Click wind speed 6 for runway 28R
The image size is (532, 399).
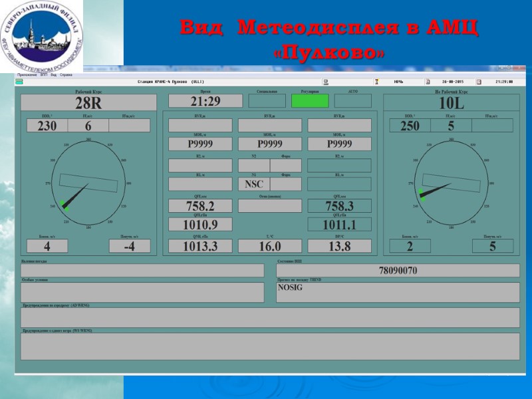[88, 126]
